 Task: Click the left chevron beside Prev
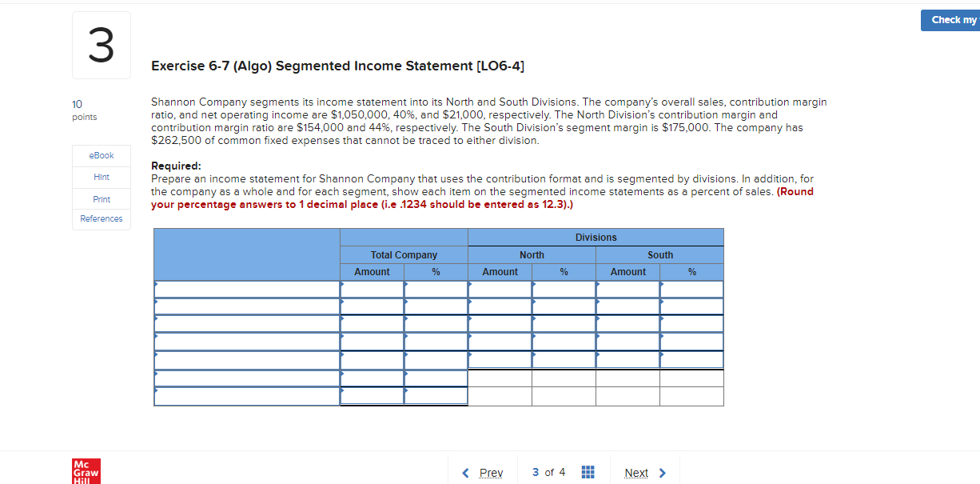(x=466, y=473)
